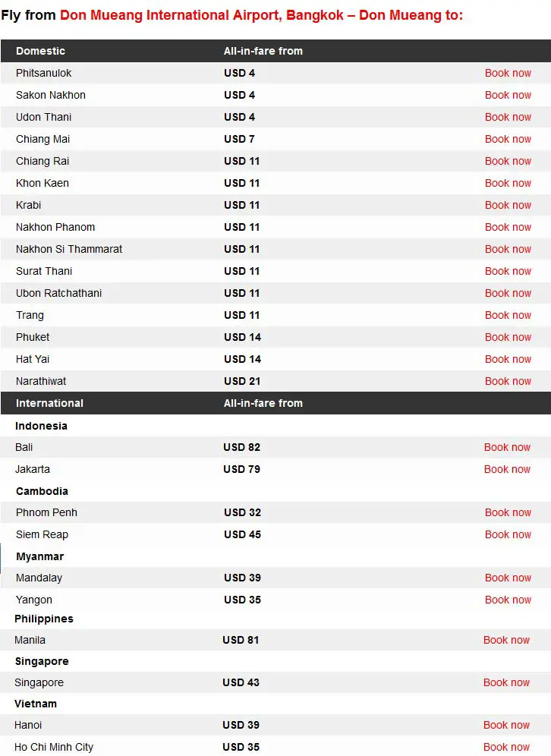Book the Khon Kaen flight
551x756 pixels.
pos(508,184)
